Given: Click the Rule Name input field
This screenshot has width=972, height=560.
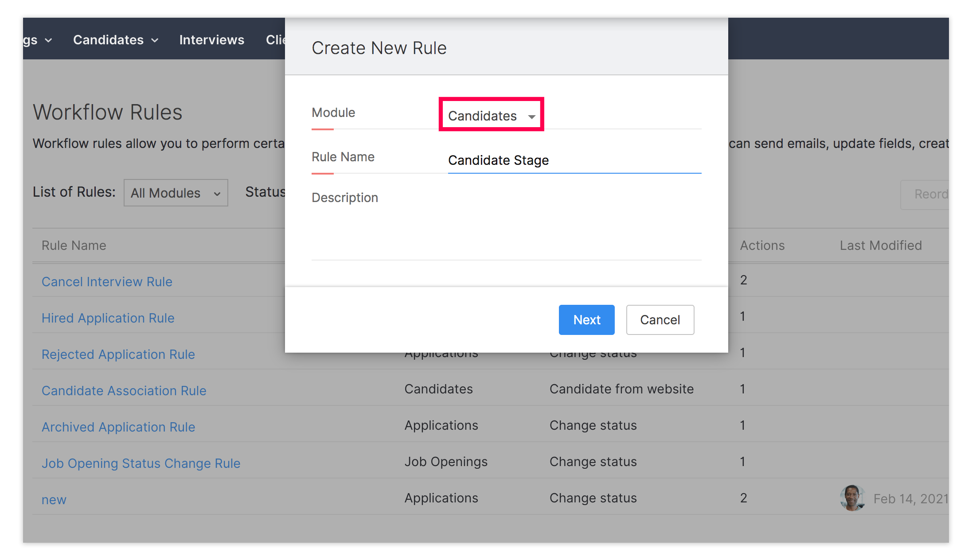Looking at the screenshot, I should coord(574,160).
